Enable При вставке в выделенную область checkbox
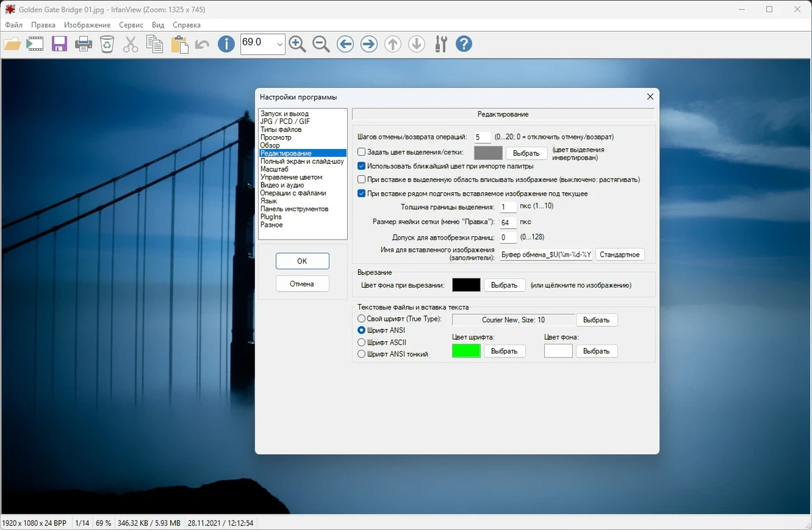Image resolution: width=812 pixels, height=530 pixels. 361,179
